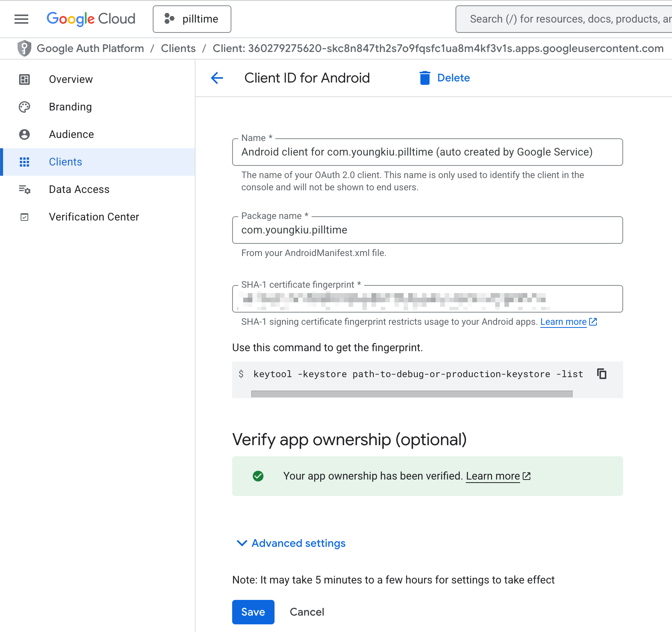Click the 'Client ID for Android' heading
Image resolution: width=672 pixels, height=632 pixels.
pos(307,78)
